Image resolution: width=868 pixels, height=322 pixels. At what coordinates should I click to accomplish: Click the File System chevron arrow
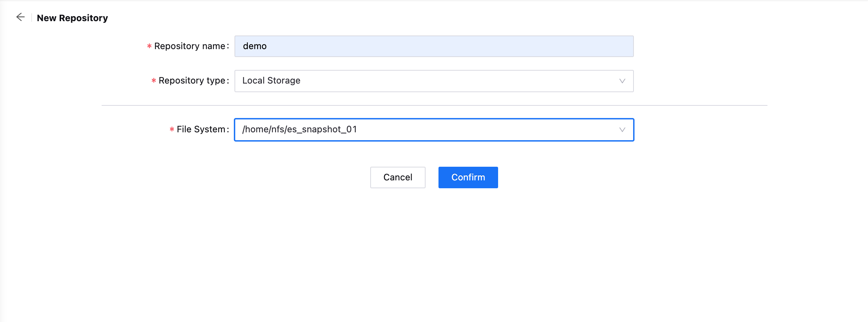622,130
